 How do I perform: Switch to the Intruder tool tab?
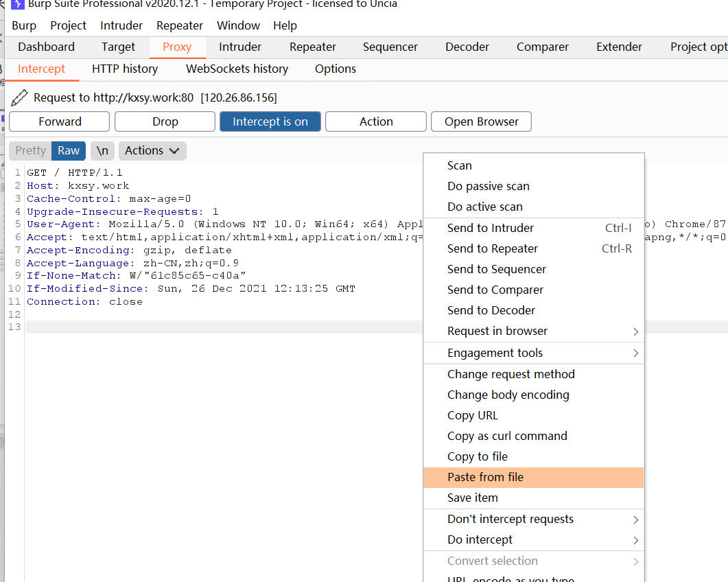pos(240,47)
